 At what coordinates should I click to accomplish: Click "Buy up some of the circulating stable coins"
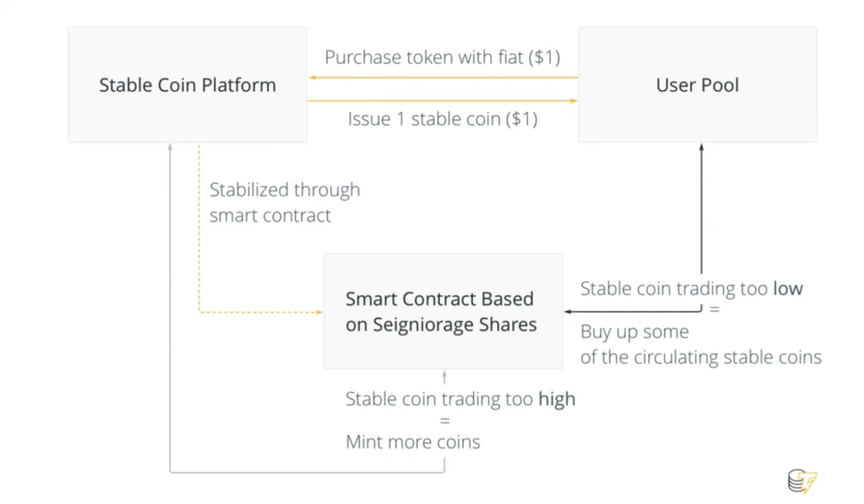coord(700,344)
